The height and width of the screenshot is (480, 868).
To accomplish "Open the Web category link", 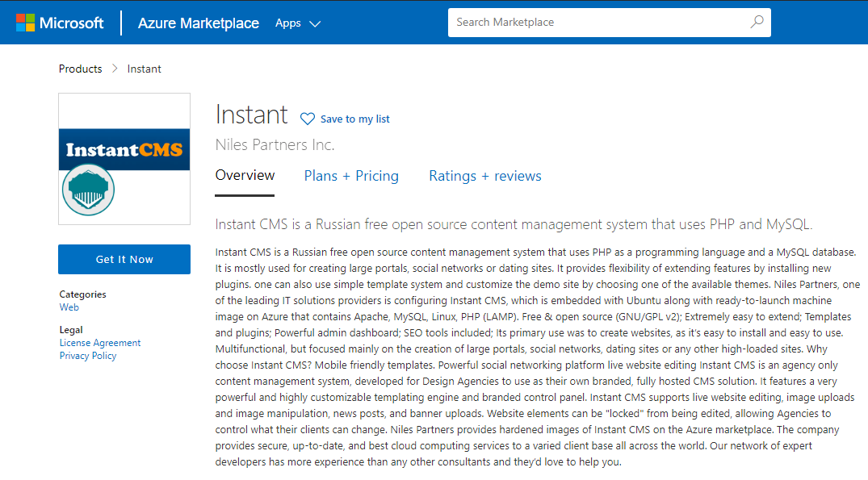I will pyautogui.click(x=69, y=307).
